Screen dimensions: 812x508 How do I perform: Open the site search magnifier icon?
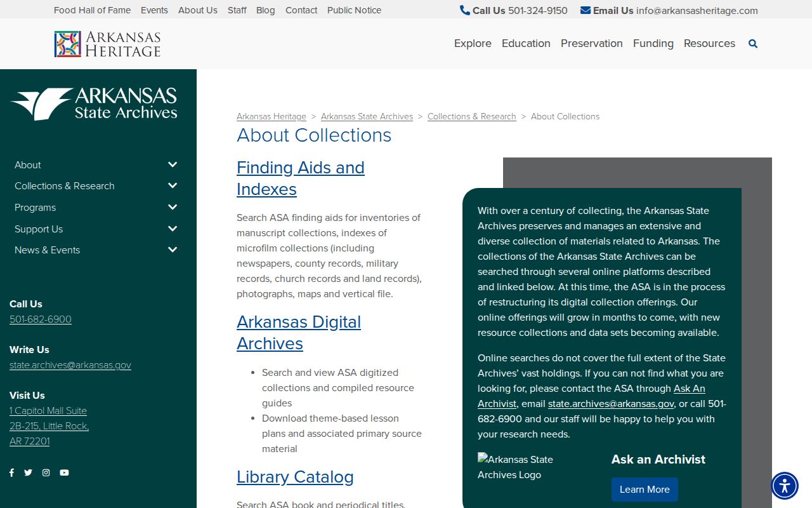point(753,44)
